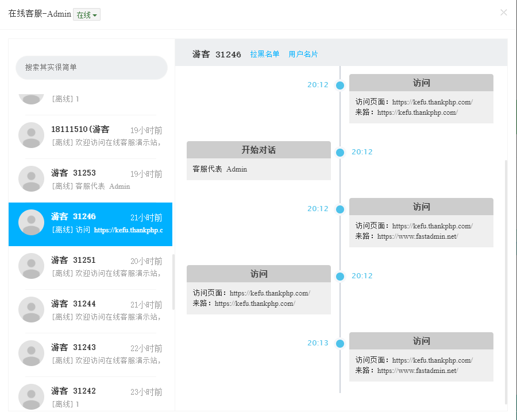Image resolution: width=517 pixels, height=420 pixels.
Task: Click the right chat history scrollbar
Action: (506, 281)
